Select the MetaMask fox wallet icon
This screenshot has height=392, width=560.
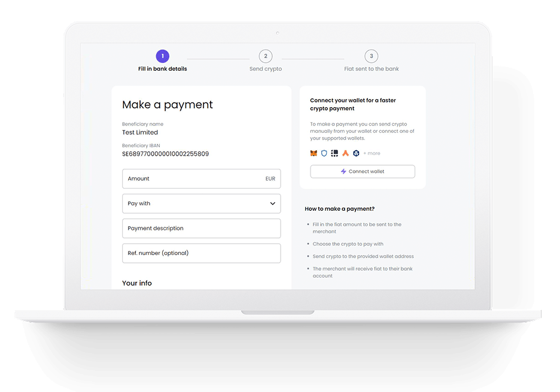[312, 153]
